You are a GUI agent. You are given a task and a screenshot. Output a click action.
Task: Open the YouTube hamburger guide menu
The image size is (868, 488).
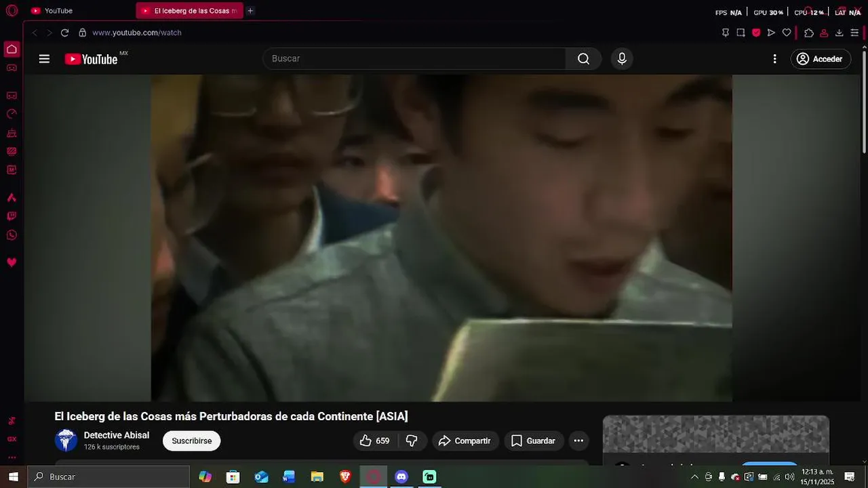[x=44, y=59]
